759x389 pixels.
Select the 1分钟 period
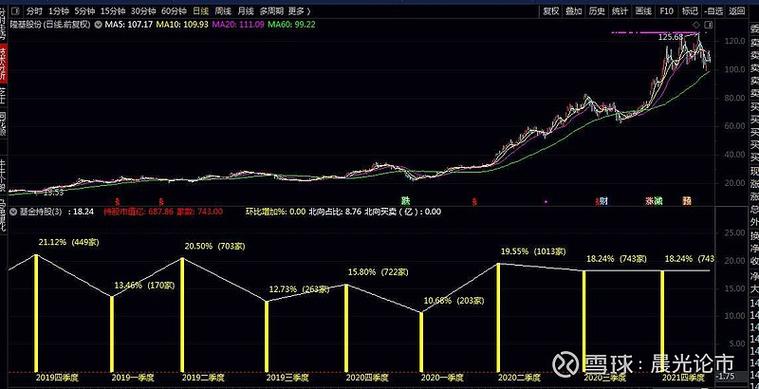[59, 11]
